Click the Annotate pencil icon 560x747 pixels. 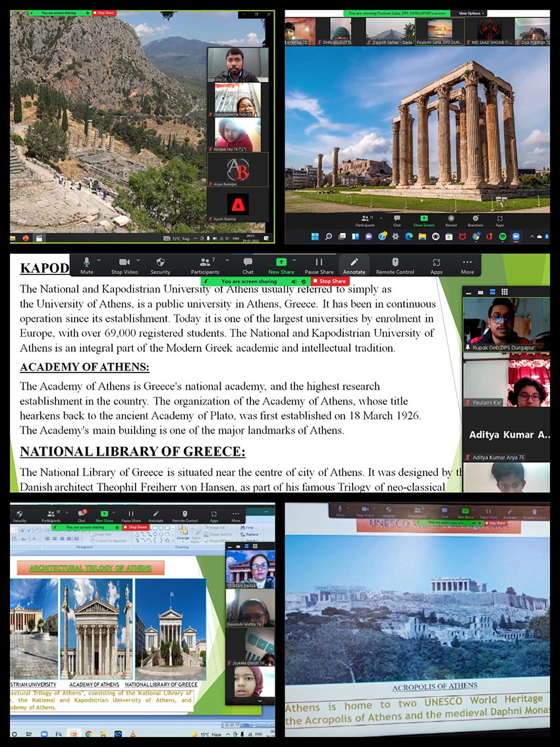click(x=354, y=265)
